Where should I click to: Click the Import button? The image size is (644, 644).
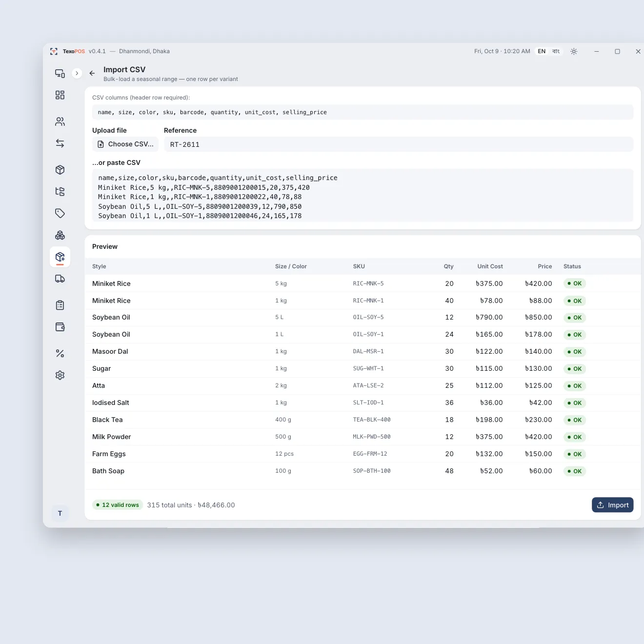coord(612,505)
